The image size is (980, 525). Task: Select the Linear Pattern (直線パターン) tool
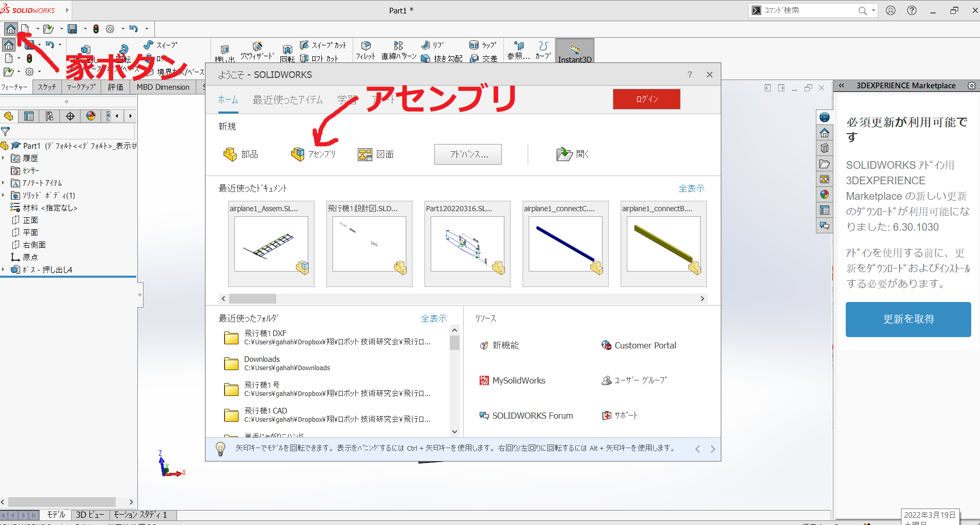click(x=399, y=51)
